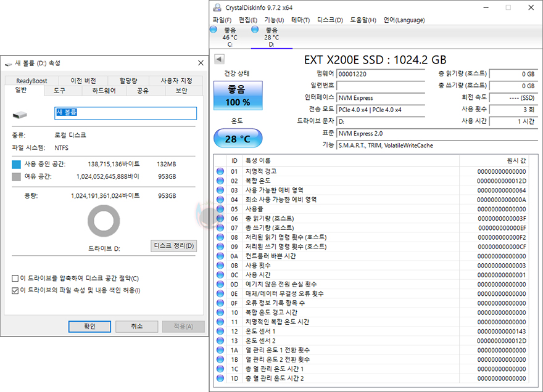Click the status orb for ID 0C 사용 시간

click(x=220, y=275)
